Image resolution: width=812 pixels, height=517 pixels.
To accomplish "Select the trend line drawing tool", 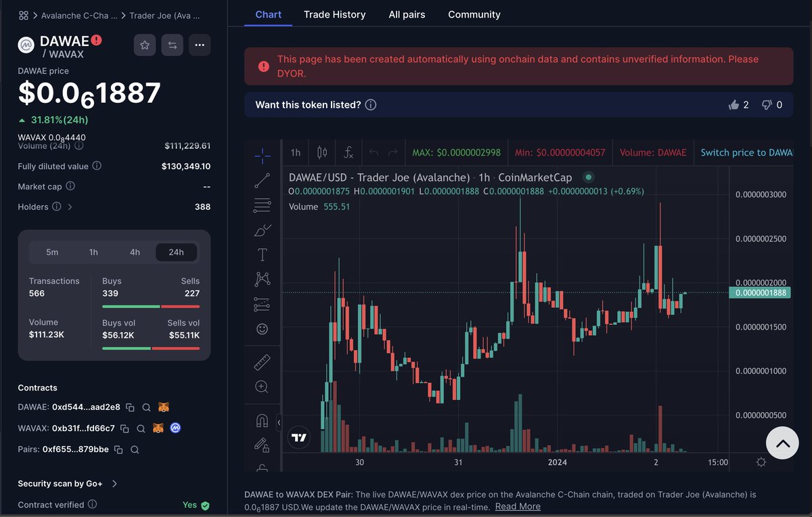I will tap(262, 181).
